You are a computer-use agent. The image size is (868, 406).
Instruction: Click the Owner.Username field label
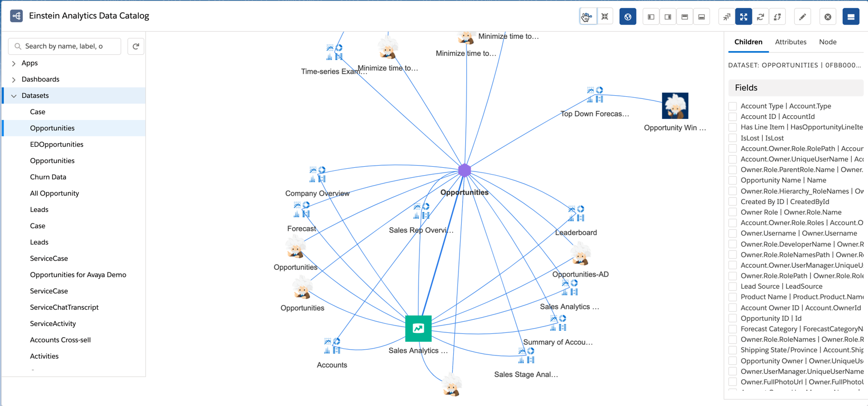point(799,234)
